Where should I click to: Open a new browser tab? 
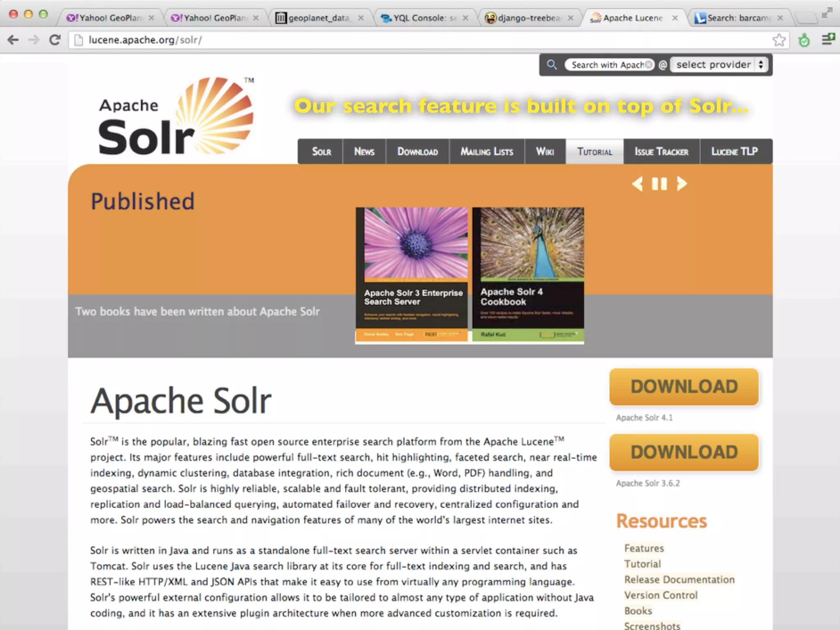tap(806, 18)
